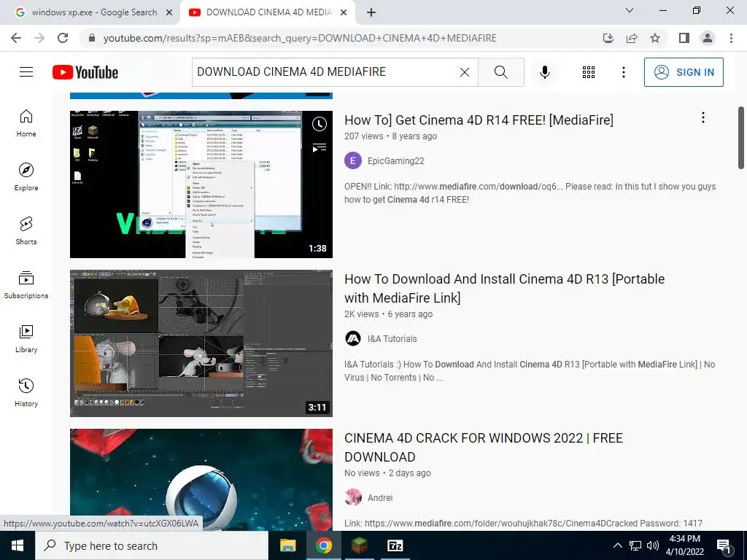Viewport: 747px width, 560px height.
Task: Close the DOWNLOAD CINEMA 4D tab
Action: pyautogui.click(x=344, y=12)
